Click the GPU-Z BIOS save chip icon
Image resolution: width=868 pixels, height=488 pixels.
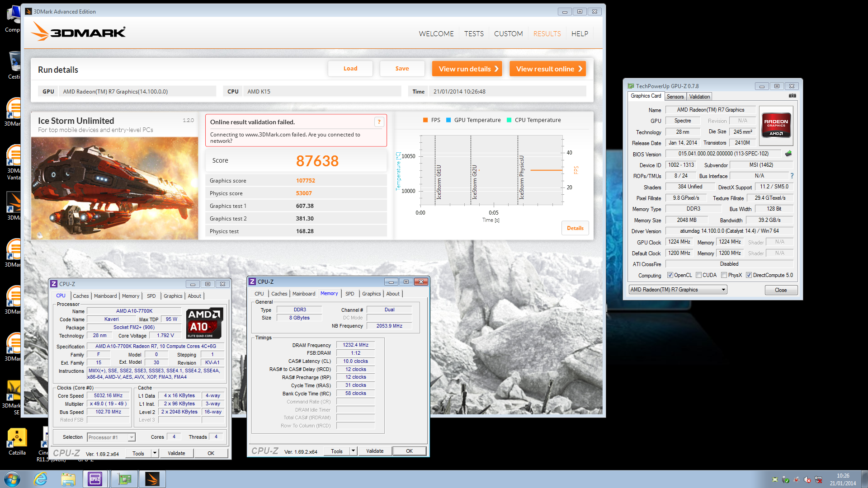click(788, 154)
